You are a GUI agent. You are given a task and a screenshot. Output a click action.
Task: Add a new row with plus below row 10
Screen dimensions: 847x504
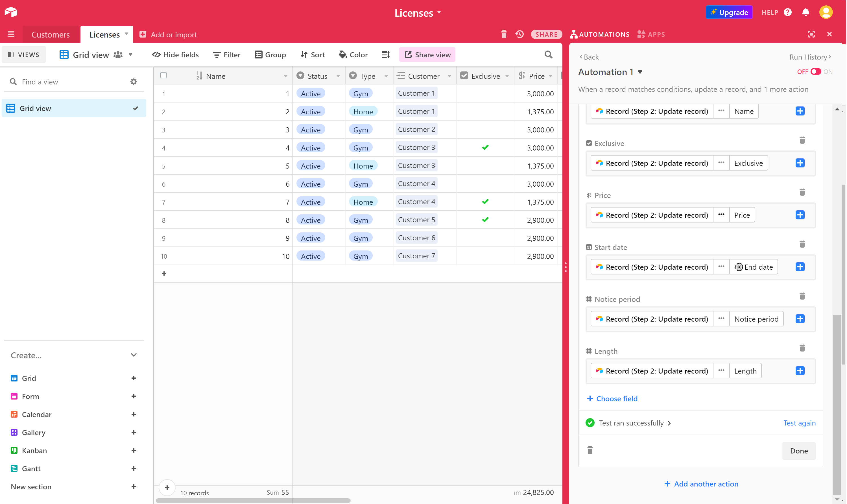(x=164, y=274)
